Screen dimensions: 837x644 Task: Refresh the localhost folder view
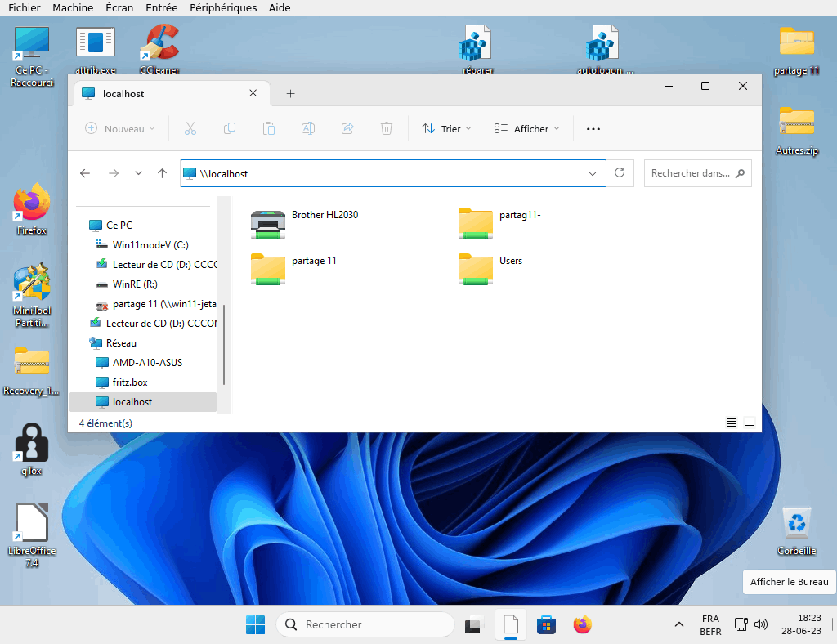click(x=620, y=173)
